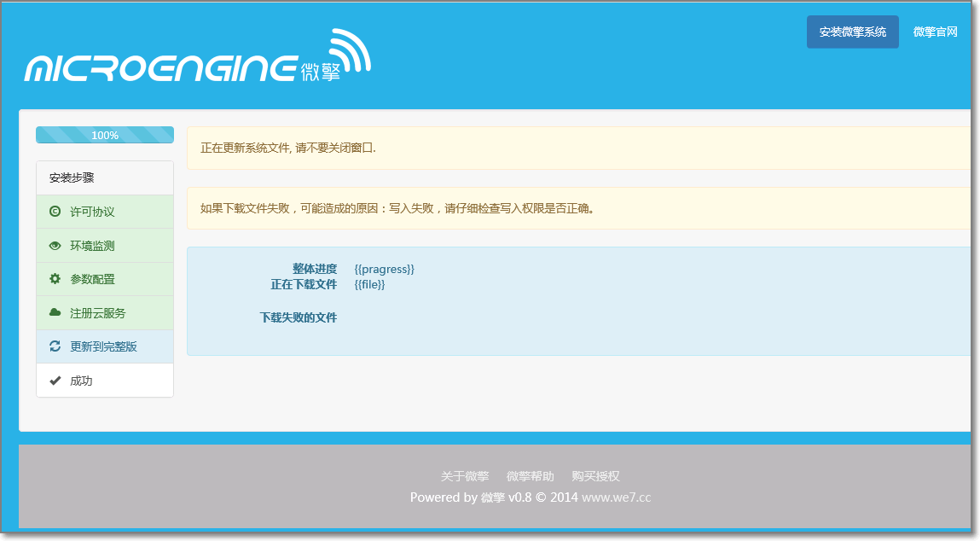Click the gear icon beside 参数配置
Viewport: 980px width, 541px height.
click(x=55, y=279)
